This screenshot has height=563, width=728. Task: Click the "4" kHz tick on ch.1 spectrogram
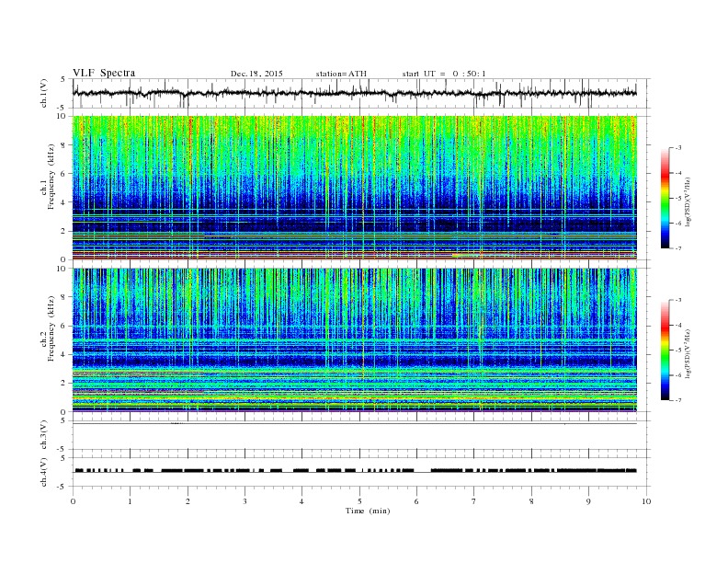[64, 202]
